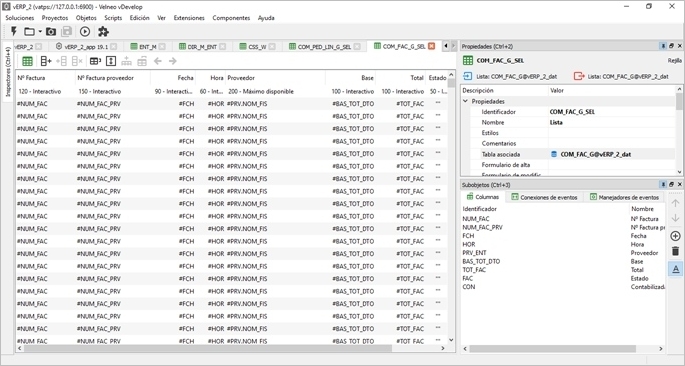Image resolution: width=685 pixels, height=366 pixels.
Task: Click the underlined A icon in Subobjetos
Action: (675, 269)
